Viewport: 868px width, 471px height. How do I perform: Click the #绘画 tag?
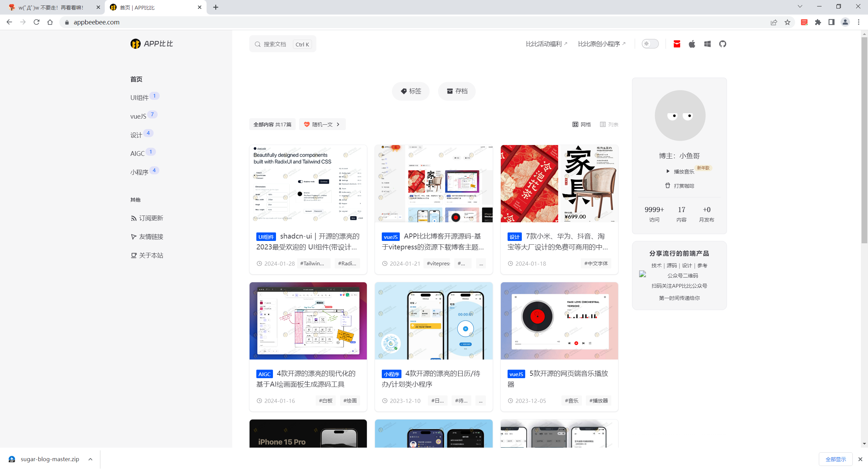[x=350, y=401]
